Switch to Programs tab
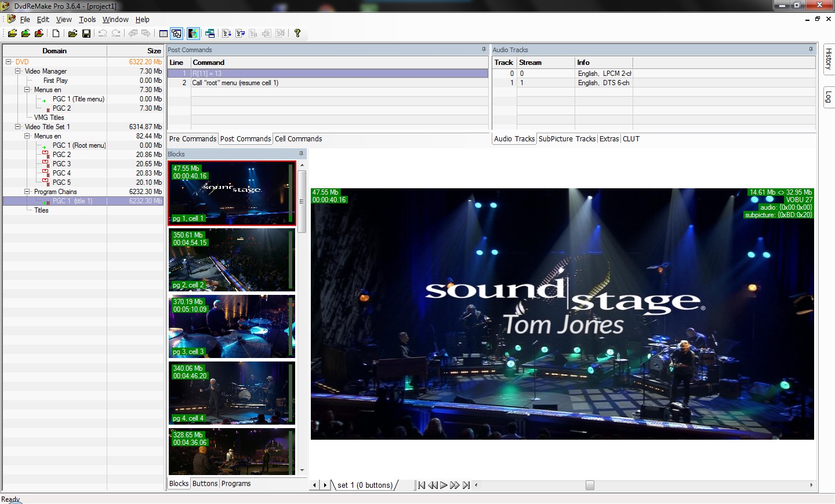Image resolution: width=835 pixels, height=504 pixels. tap(236, 484)
